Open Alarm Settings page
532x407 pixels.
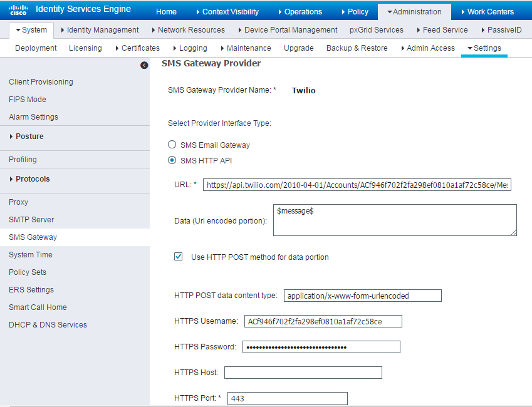(34, 116)
